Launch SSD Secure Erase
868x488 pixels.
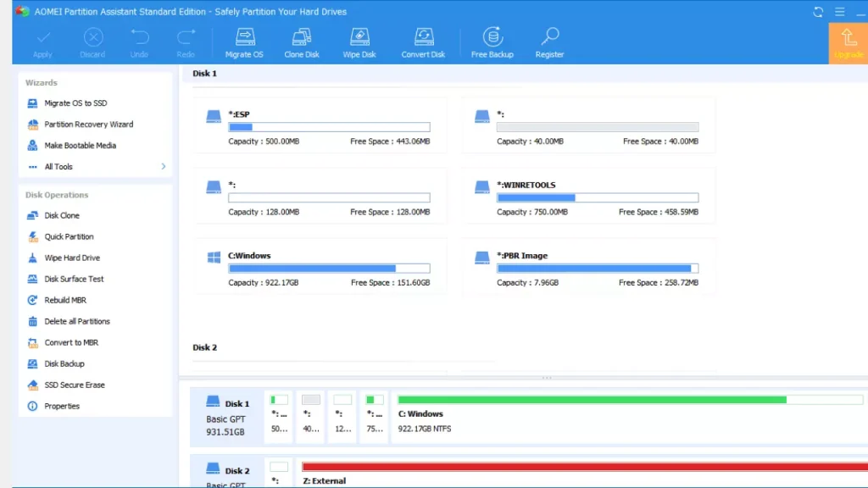click(x=75, y=385)
